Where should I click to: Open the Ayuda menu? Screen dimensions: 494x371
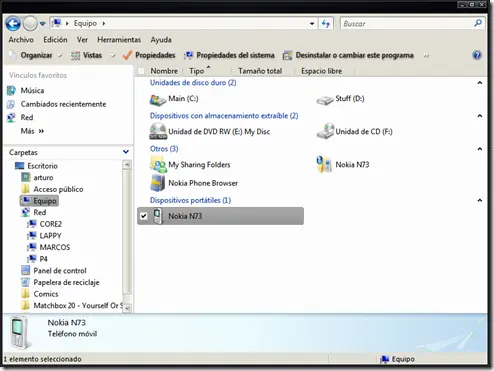click(x=161, y=40)
